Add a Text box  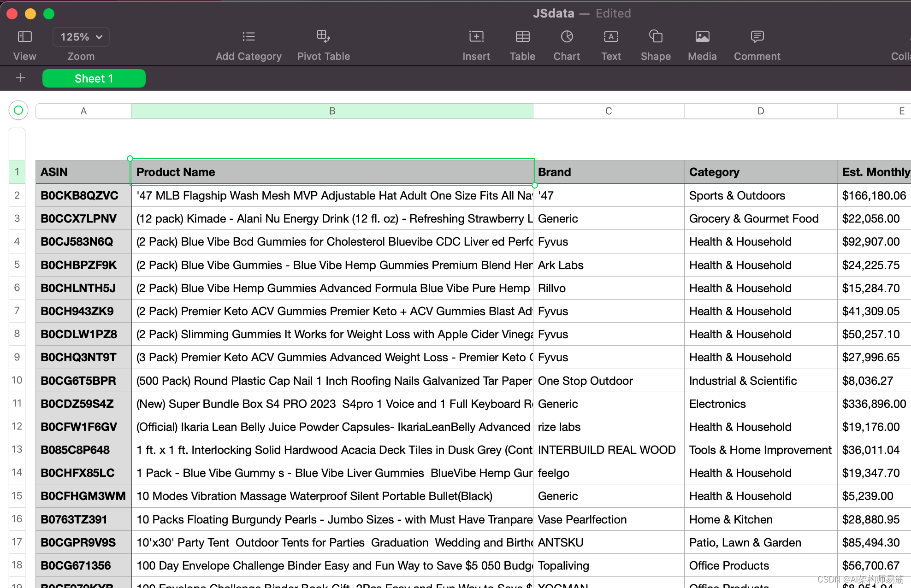(611, 36)
